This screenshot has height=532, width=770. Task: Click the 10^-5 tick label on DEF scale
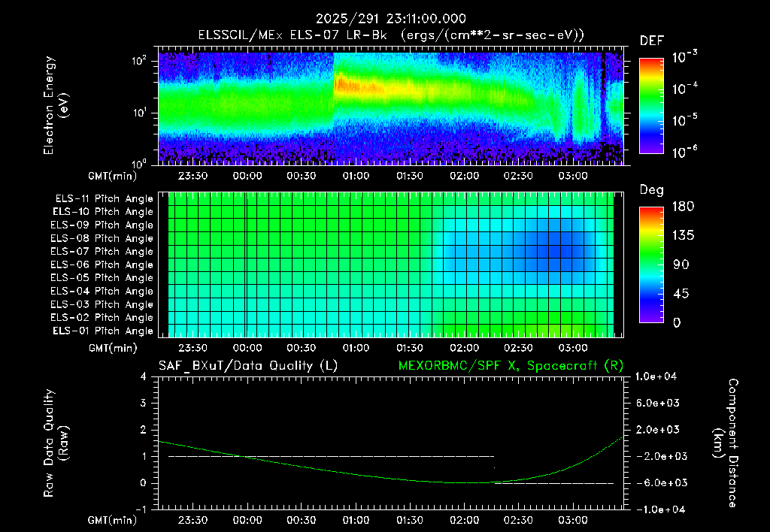[684, 119]
